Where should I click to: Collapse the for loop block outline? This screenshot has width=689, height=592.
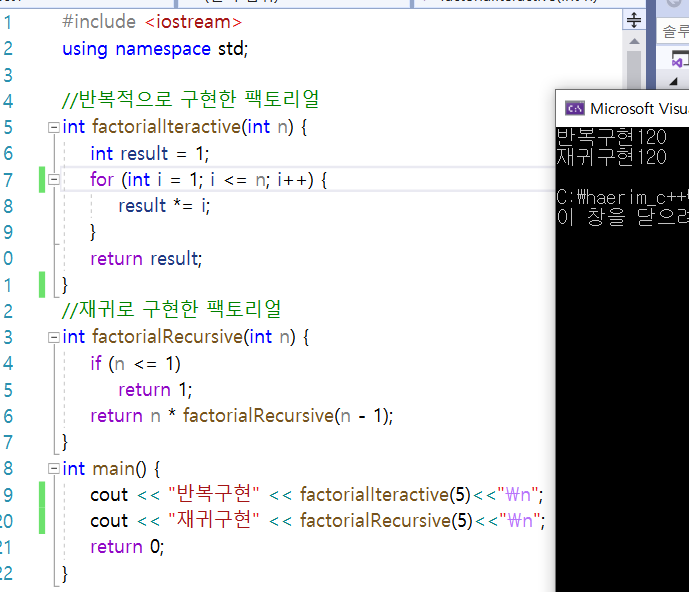[54, 179]
